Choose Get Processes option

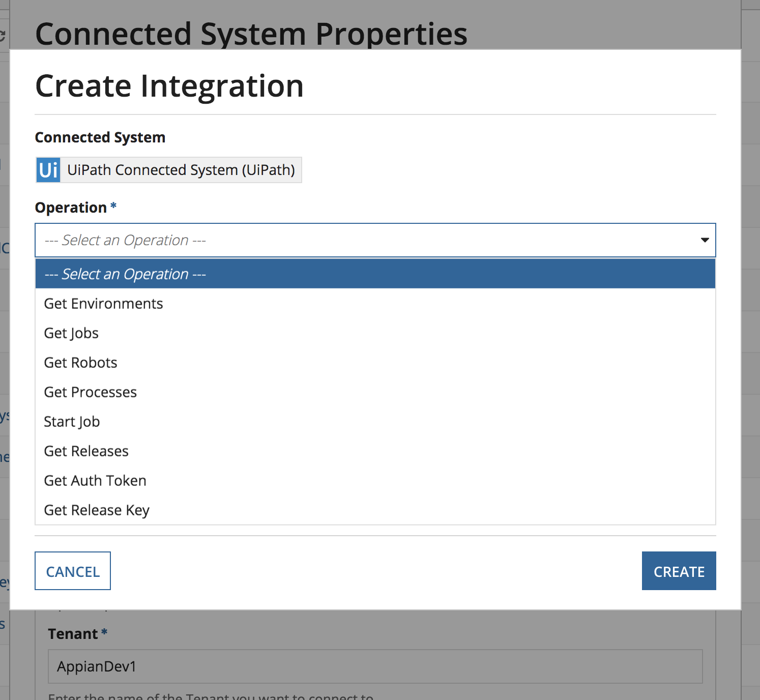(375, 392)
